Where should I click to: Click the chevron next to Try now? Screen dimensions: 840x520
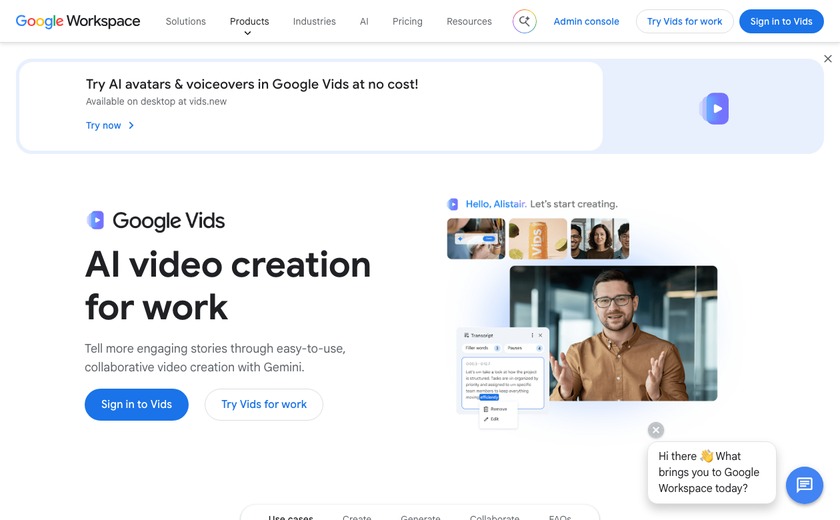click(131, 125)
